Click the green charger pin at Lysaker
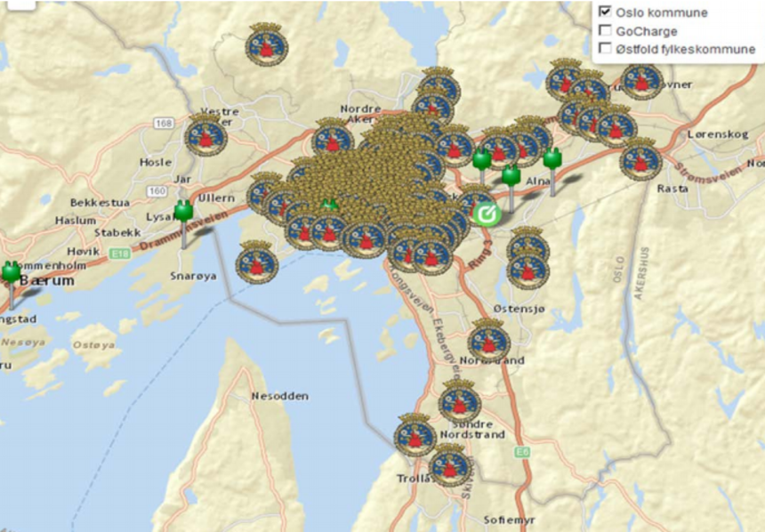The image size is (765, 532). click(x=184, y=212)
